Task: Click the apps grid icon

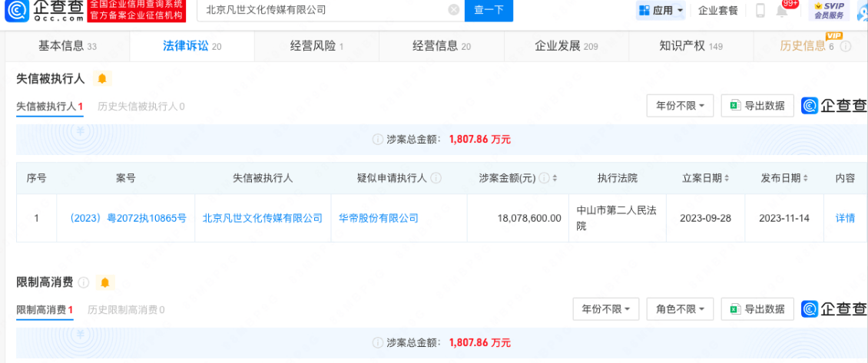Action: [x=645, y=10]
